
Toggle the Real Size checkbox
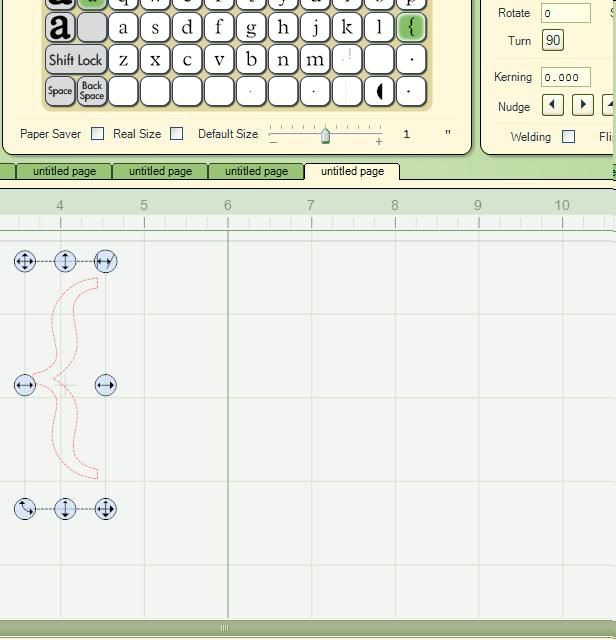point(176,133)
